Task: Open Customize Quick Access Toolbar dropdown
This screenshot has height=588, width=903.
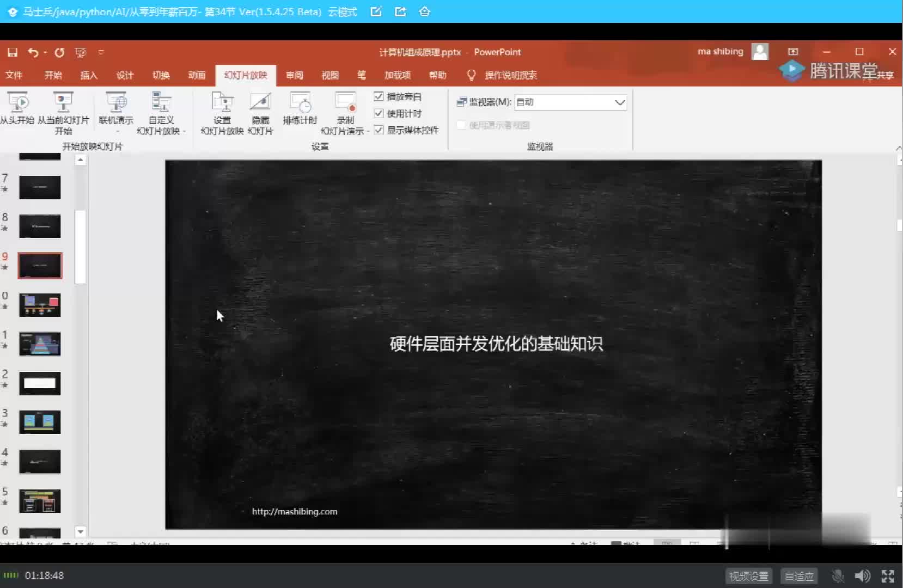Action: click(x=101, y=52)
